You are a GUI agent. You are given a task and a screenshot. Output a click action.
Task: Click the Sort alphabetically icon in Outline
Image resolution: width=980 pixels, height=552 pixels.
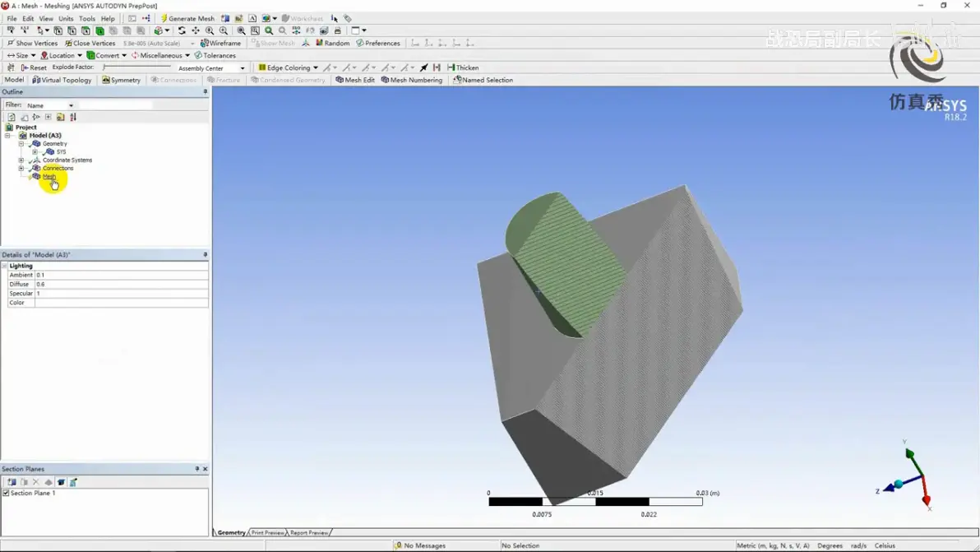[73, 117]
